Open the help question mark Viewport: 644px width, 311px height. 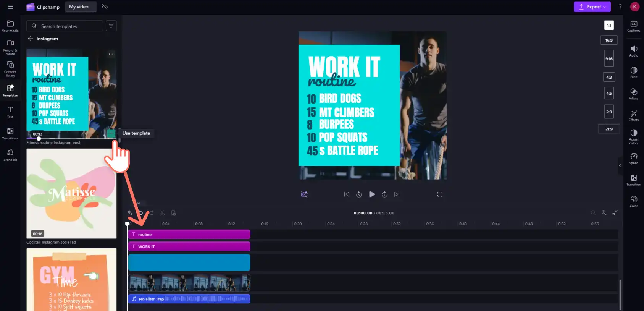pos(620,7)
